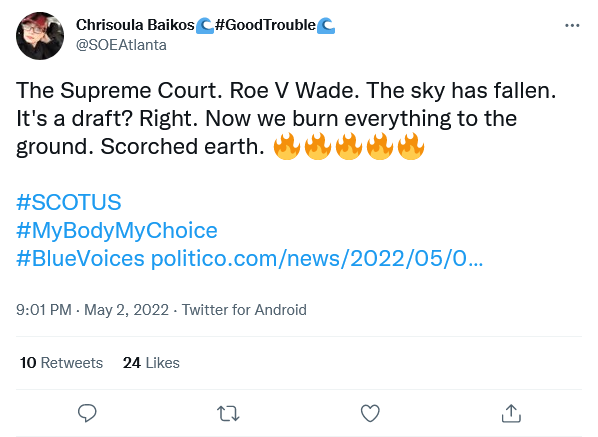The width and height of the screenshot is (598, 437).
Task: Click the first fire emoji in tweet
Action: [287, 146]
